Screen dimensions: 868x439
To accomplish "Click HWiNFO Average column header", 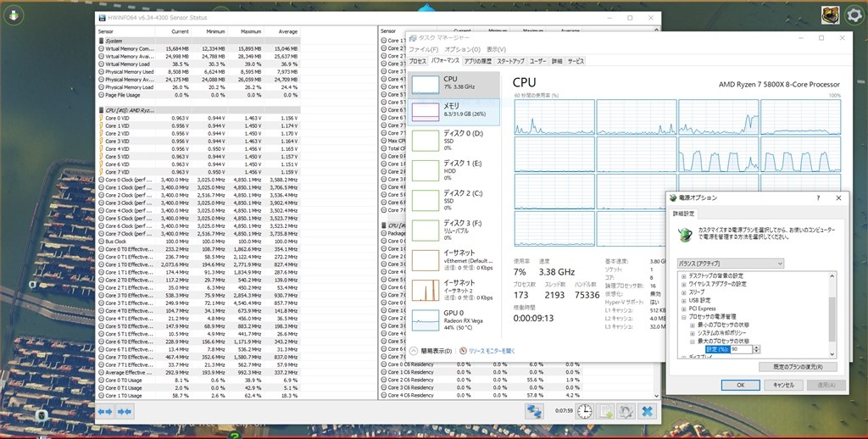I will pyautogui.click(x=281, y=31).
